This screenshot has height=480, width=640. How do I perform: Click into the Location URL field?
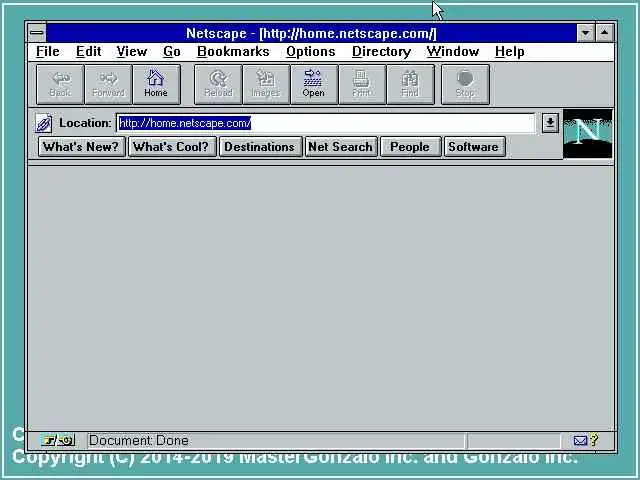tap(326, 123)
